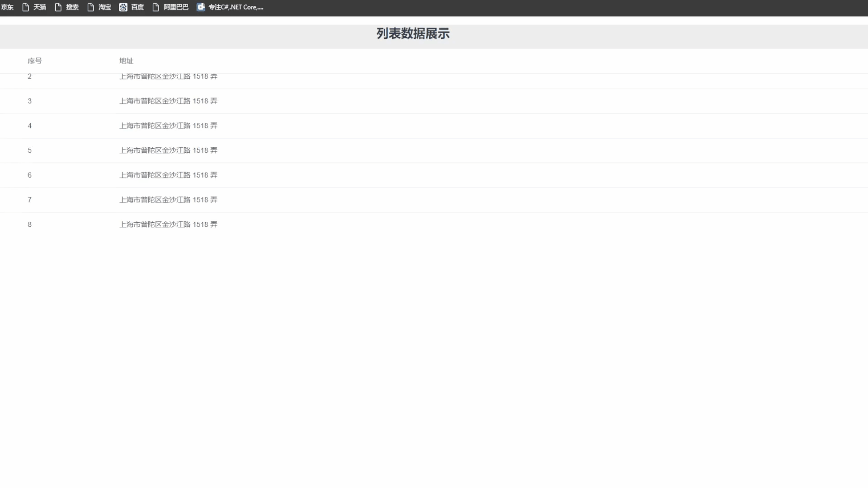Select address entry for row 5
Viewport: 868px width, 488px height.
click(x=168, y=150)
